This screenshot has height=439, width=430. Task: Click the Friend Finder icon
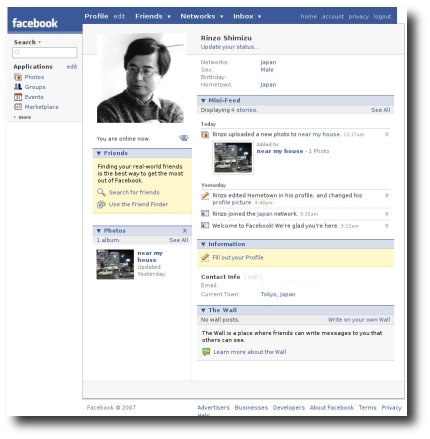(x=101, y=204)
